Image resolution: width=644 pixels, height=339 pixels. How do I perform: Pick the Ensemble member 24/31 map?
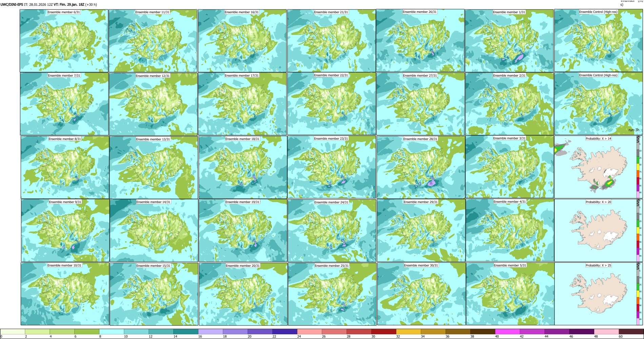point(332,230)
